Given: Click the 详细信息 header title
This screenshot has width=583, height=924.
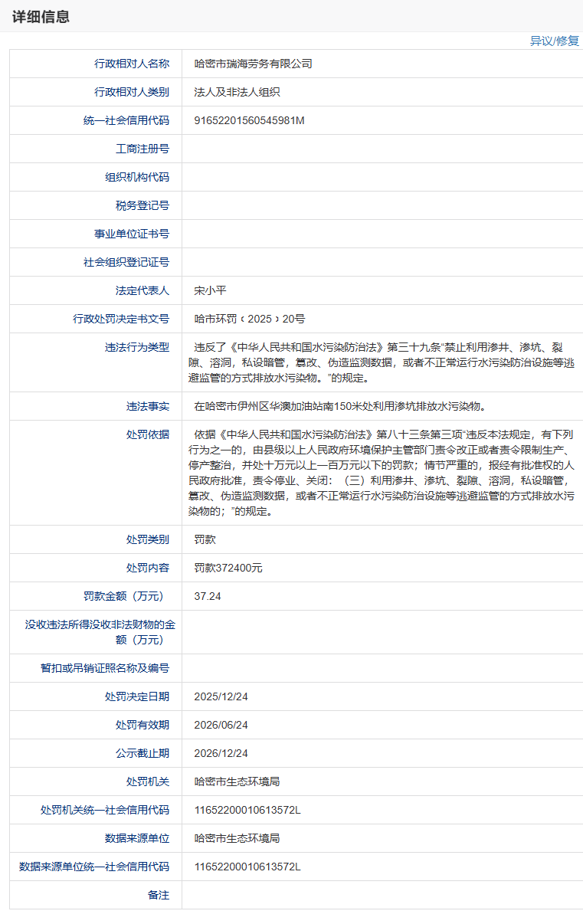Looking at the screenshot, I should coord(41,17).
